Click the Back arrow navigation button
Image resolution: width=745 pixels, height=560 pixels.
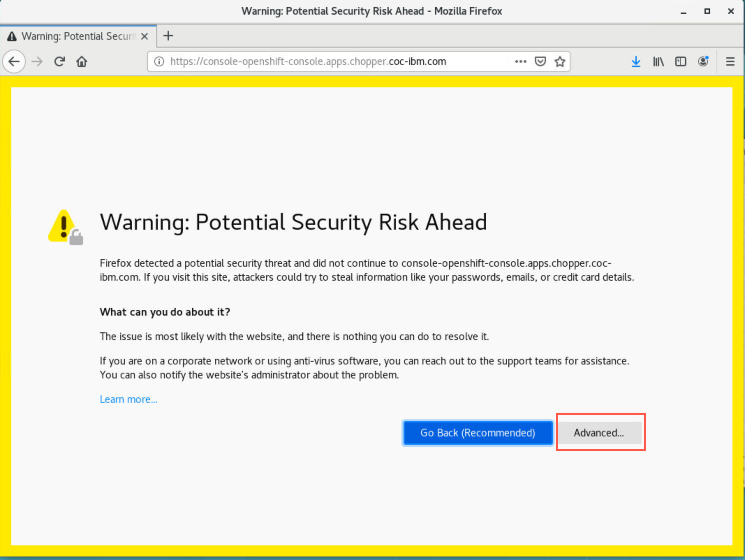click(x=14, y=62)
